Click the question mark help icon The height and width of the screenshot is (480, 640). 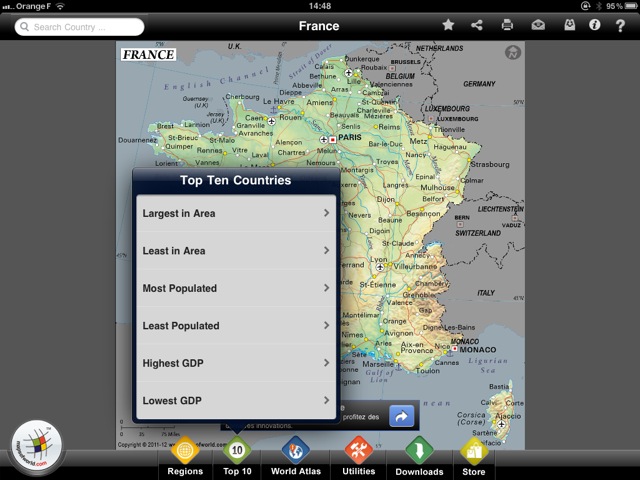pyautogui.click(x=621, y=26)
